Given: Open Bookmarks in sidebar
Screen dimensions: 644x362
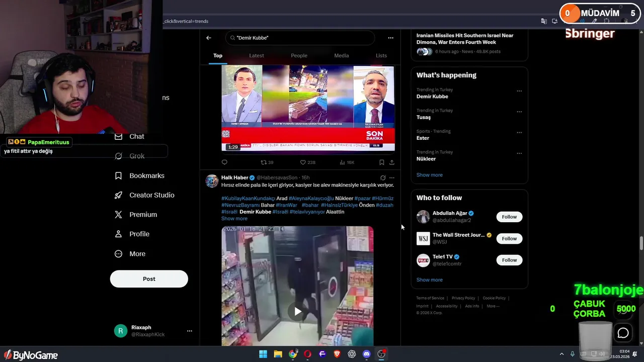Looking at the screenshot, I should [x=140, y=175].
